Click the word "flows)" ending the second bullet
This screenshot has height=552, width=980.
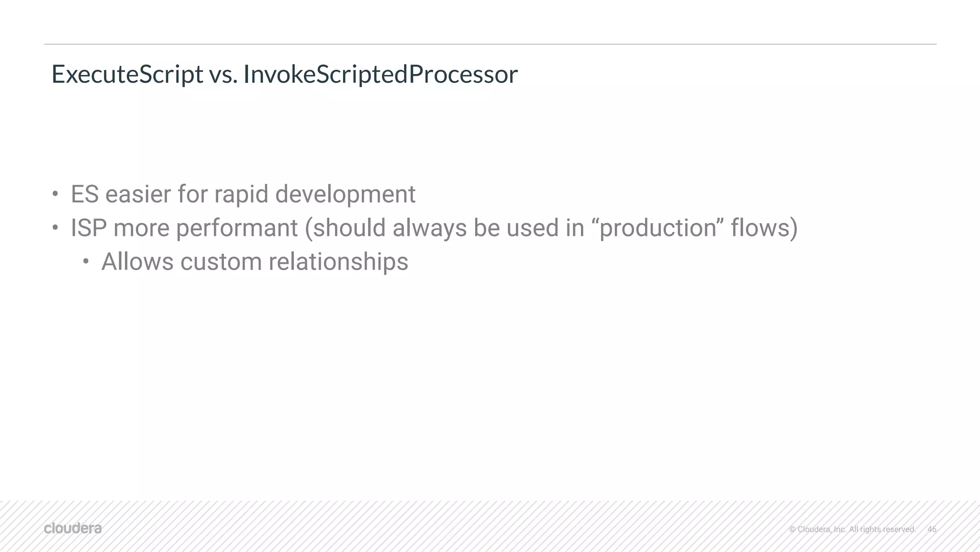coord(764,228)
